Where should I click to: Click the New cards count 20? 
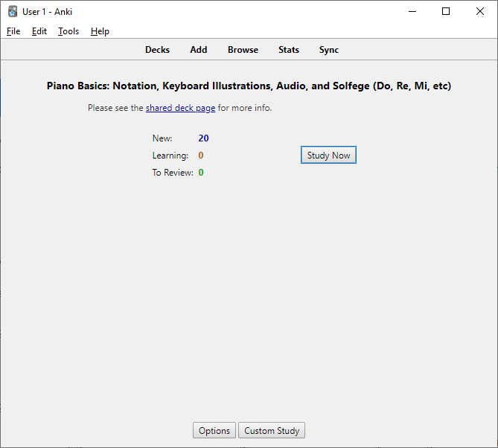(203, 138)
